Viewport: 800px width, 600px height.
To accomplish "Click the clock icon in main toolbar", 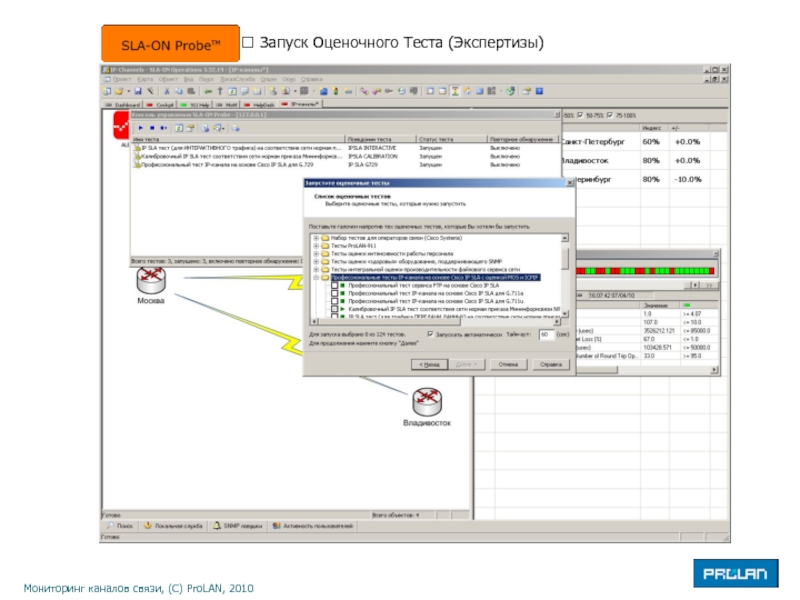I will 402,91.
